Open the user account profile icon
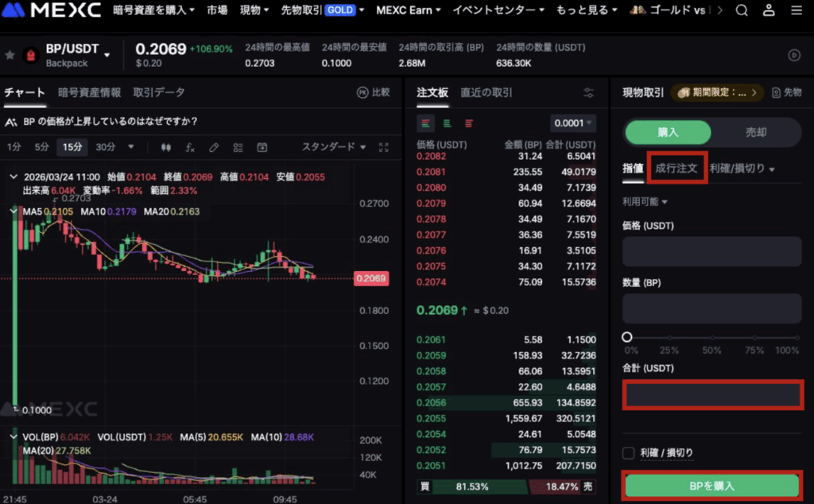 tap(769, 10)
